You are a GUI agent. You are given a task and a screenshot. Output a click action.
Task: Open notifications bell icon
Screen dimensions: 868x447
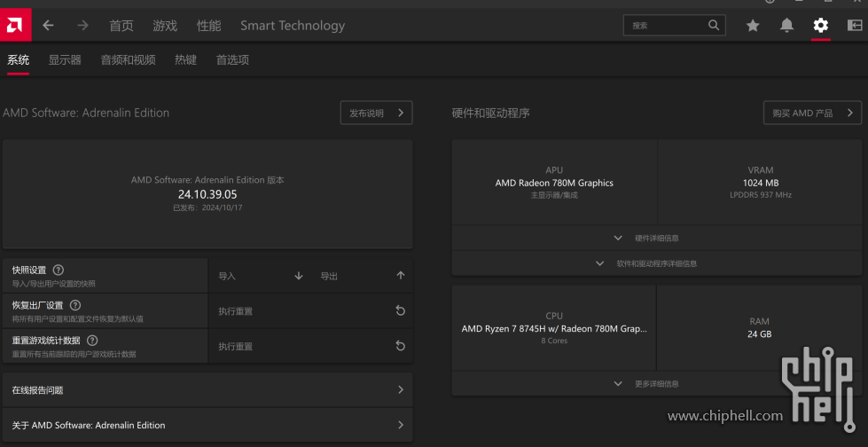point(786,26)
